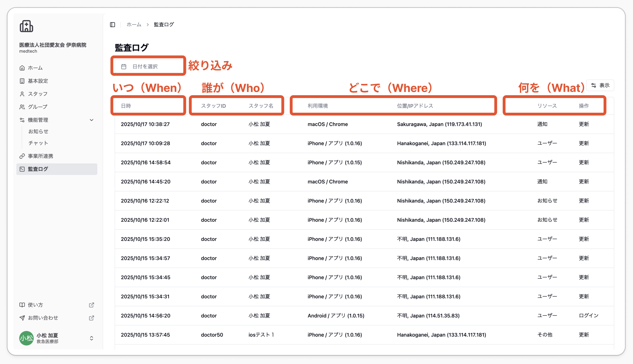Click the ログイン operation cell
This screenshot has width=633, height=364.
[589, 316]
